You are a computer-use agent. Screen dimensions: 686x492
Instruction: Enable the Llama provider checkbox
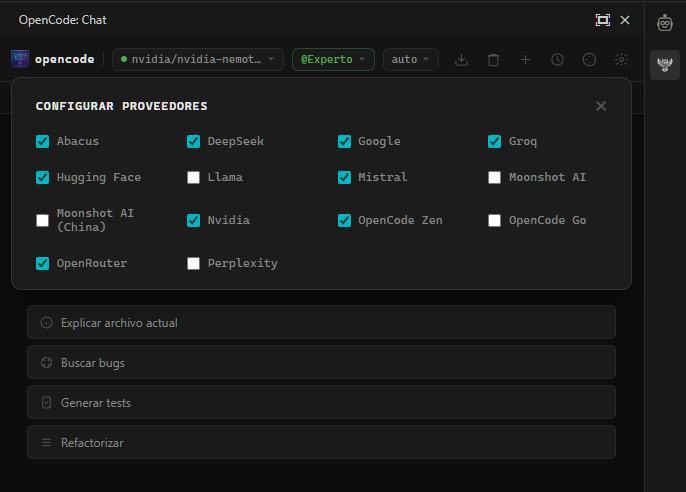click(193, 177)
